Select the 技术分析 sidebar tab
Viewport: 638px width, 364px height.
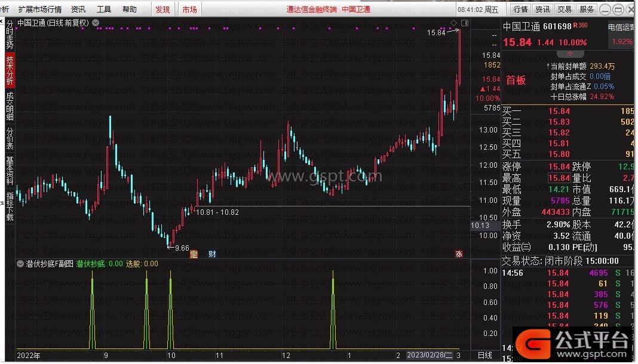coord(10,70)
